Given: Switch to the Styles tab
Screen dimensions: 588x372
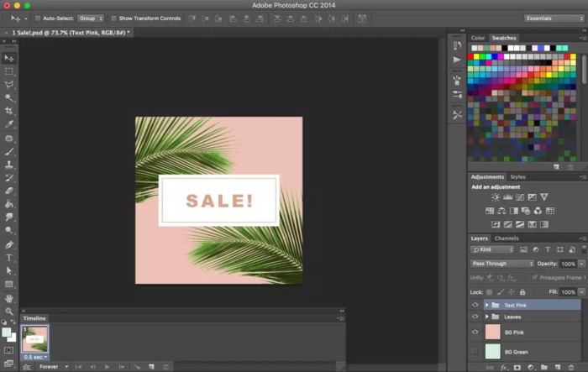Looking at the screenshot, I should click(x=517, y=177).
